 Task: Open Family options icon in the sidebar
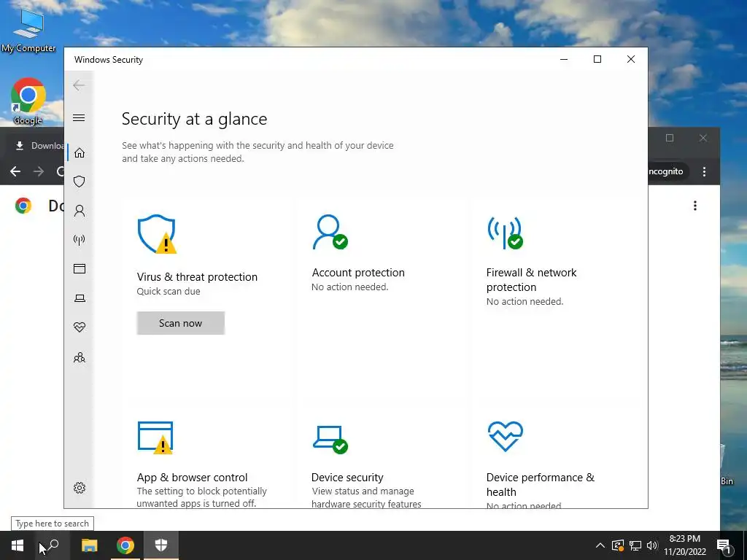point(80,357)
